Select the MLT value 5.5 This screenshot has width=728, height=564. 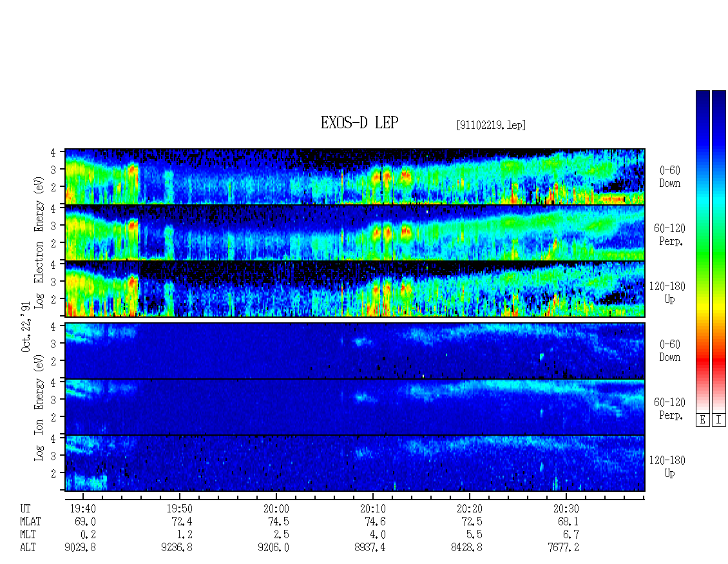(x=474, y=535)
